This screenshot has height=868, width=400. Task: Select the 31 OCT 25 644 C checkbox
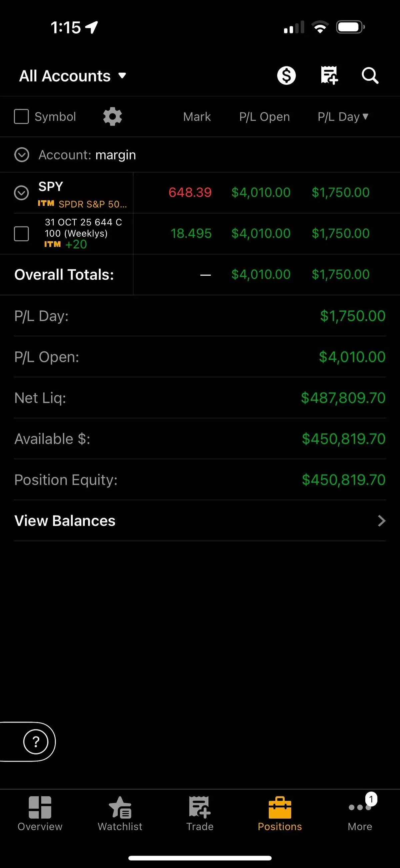click(21, 234)
